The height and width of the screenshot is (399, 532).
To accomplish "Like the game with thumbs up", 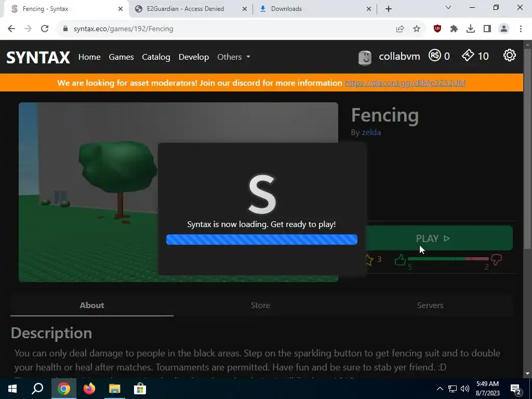I will click(x=401, y=260).
